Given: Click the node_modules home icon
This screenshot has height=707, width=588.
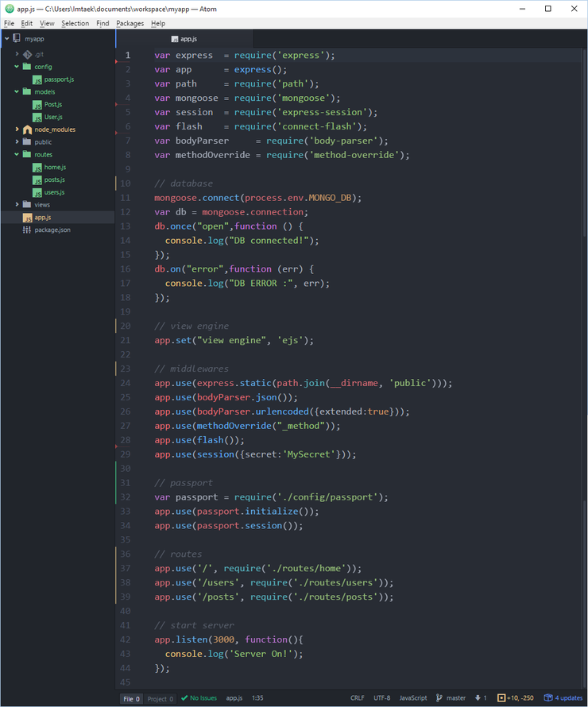Looking at the screenshot, I should coord(28,129).
